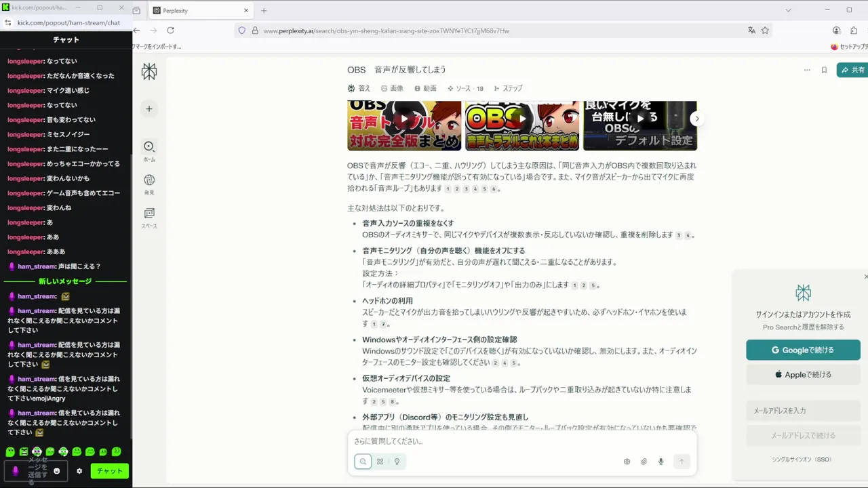The width and height of the screenshot is (868, 488).
Task: Reload the Perplexity page
Action: tap(170, 30)
